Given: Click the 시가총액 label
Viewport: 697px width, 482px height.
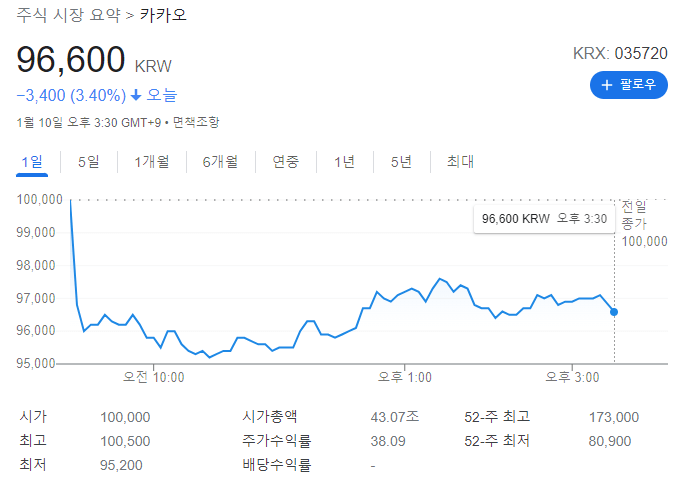Looking at the screenshot, I should (270, 417).
